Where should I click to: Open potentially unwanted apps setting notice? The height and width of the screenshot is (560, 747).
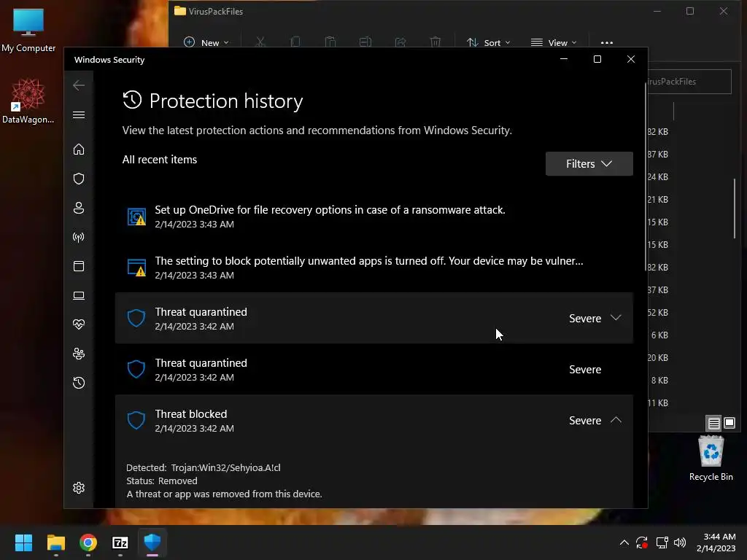(x=374, y=268)
